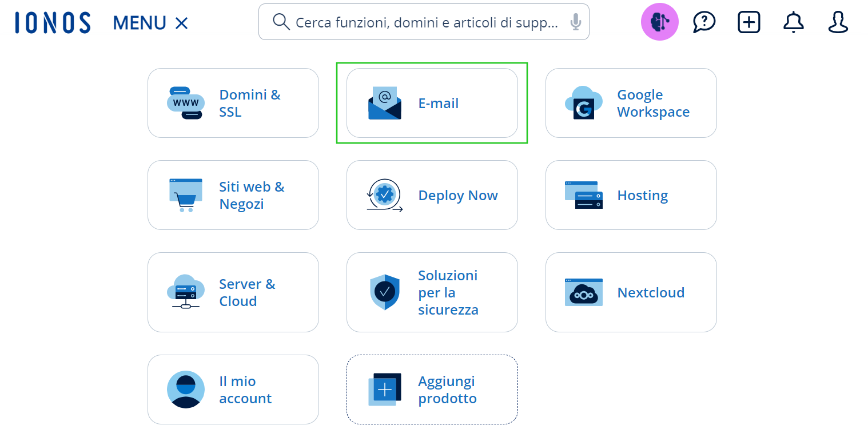Image resolution: width=868 pixels, height=437 pixels.
Task: Open Server & Cloud section
Action: [233, 292]
